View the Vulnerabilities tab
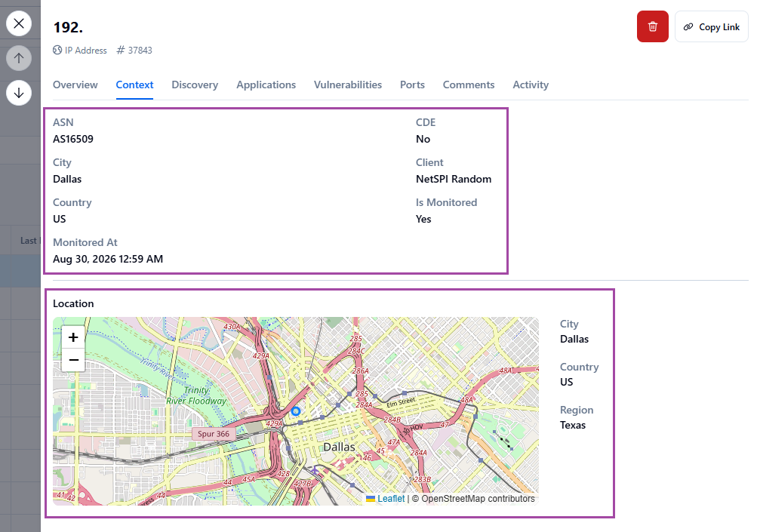 tap(348, 85)
